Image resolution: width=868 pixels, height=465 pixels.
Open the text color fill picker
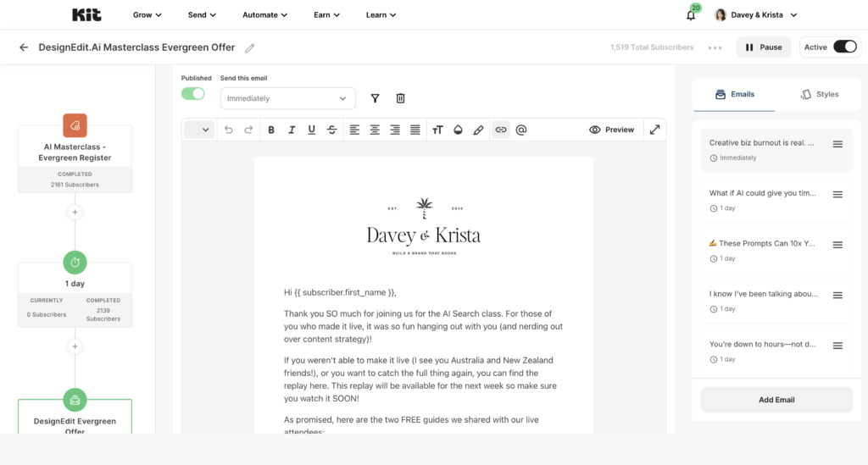458,130
